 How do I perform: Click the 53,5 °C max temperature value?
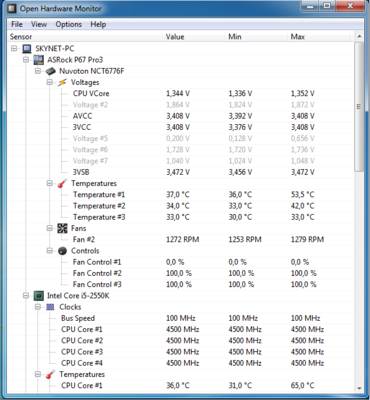pyautogui.click(x=302, y=195)
